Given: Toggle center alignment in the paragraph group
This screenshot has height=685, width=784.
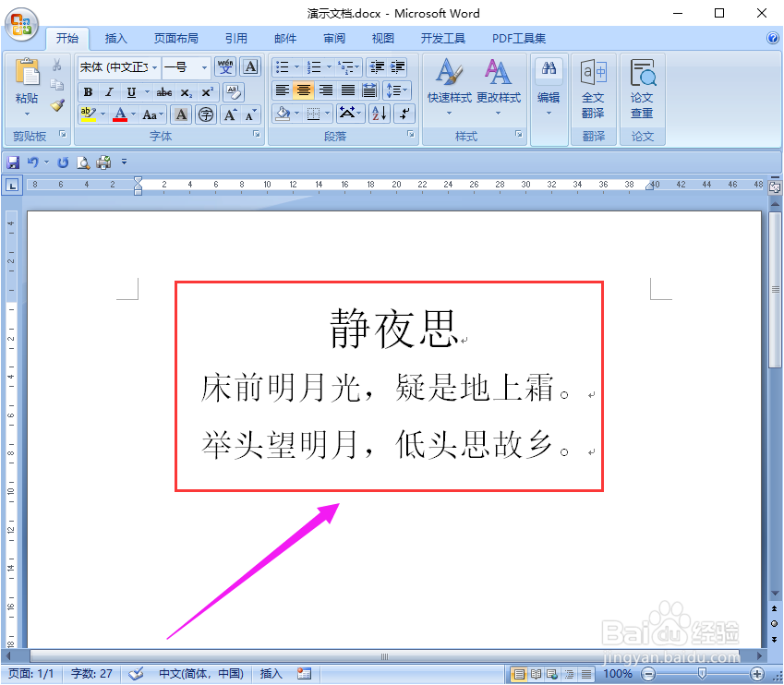Looking at the screenshot, I should (x=304, y=90).
